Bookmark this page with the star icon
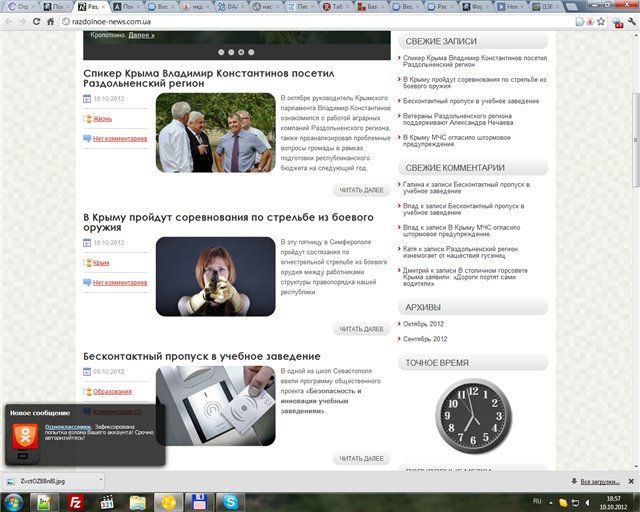The height and width of the screenshot is (512, 640). (601, 22)
